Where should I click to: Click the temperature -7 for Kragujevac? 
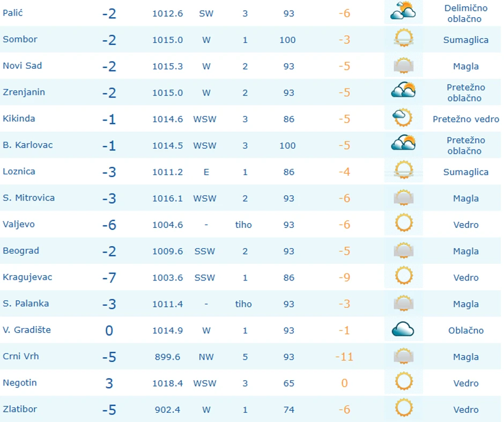[109, 278]
